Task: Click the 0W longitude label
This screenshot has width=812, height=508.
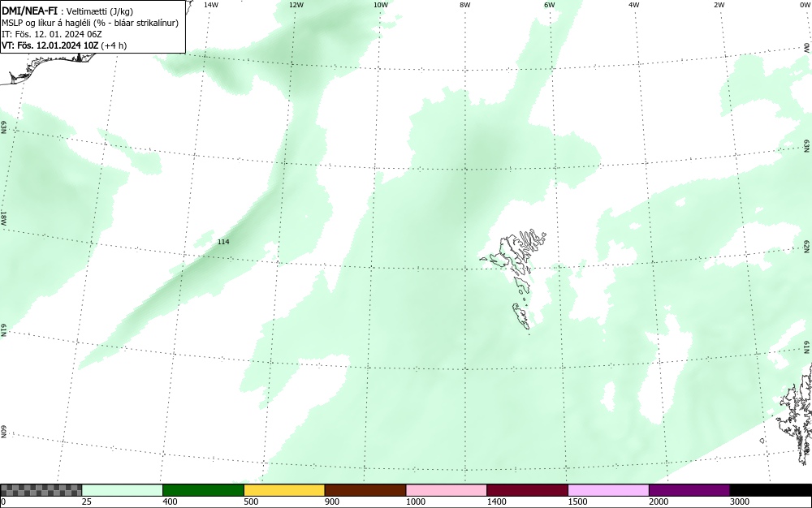Action: [804, 5]
